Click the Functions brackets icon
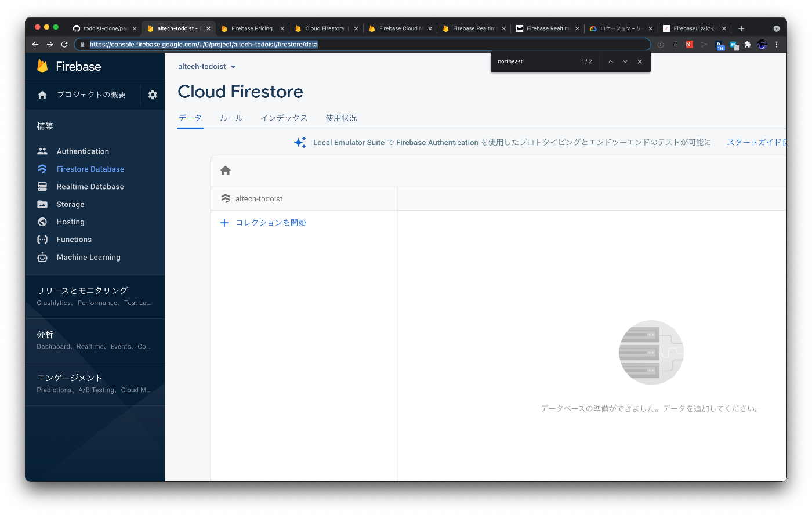 pos(42,240)
